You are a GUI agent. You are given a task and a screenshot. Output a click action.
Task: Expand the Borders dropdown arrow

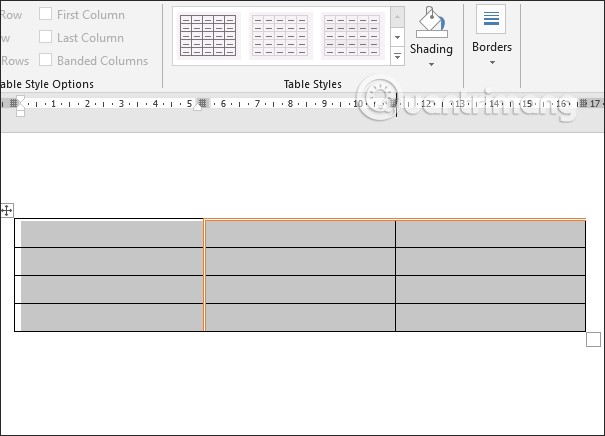(491, 62)
